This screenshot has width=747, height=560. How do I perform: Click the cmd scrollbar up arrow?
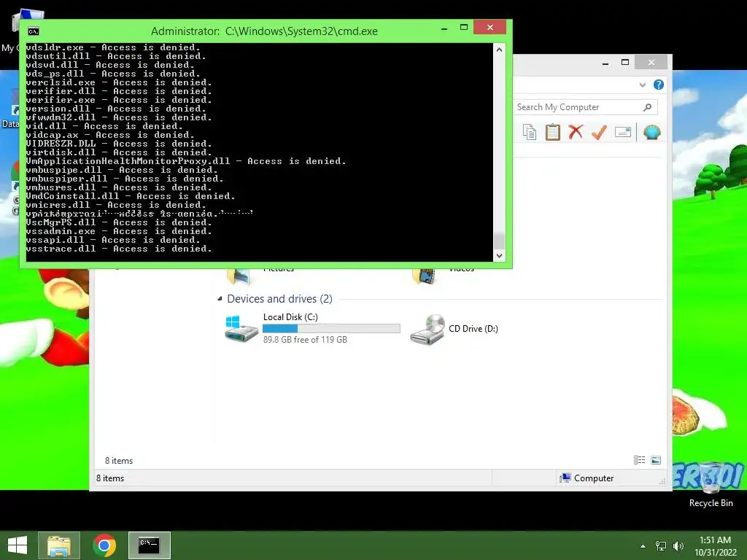tap(499, 50)
